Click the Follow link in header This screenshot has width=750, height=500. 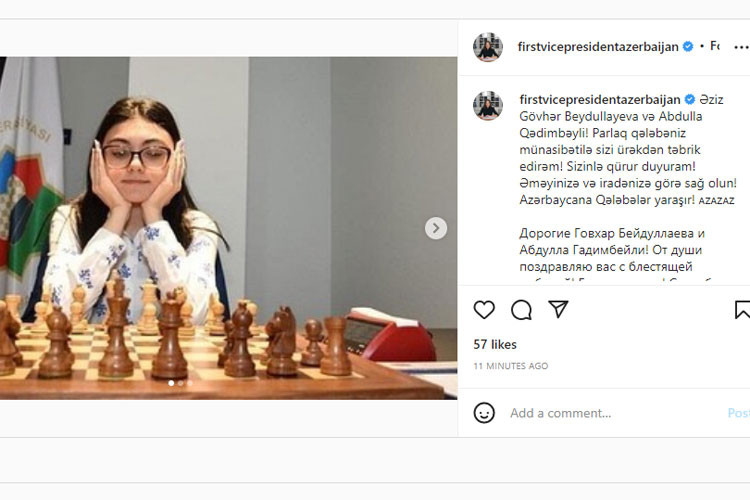[x=715, y=46]
